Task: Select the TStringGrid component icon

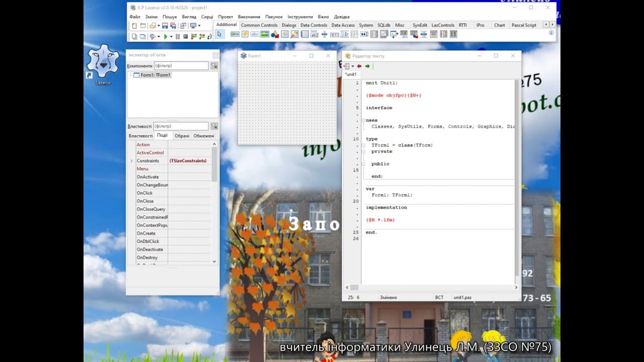Action: click(x=404, y=34)
